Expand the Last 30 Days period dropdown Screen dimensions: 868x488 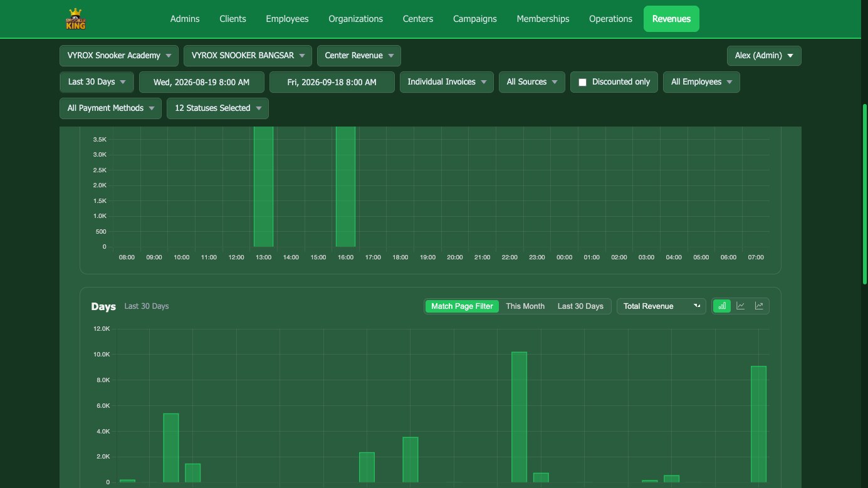click(x=97, y=82)
